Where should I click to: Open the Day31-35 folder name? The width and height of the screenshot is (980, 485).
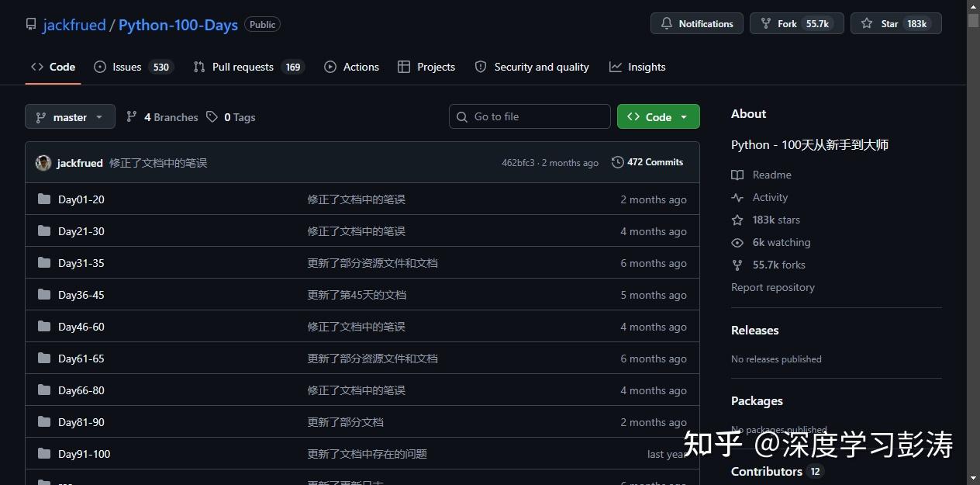click(x=81, y=263)
